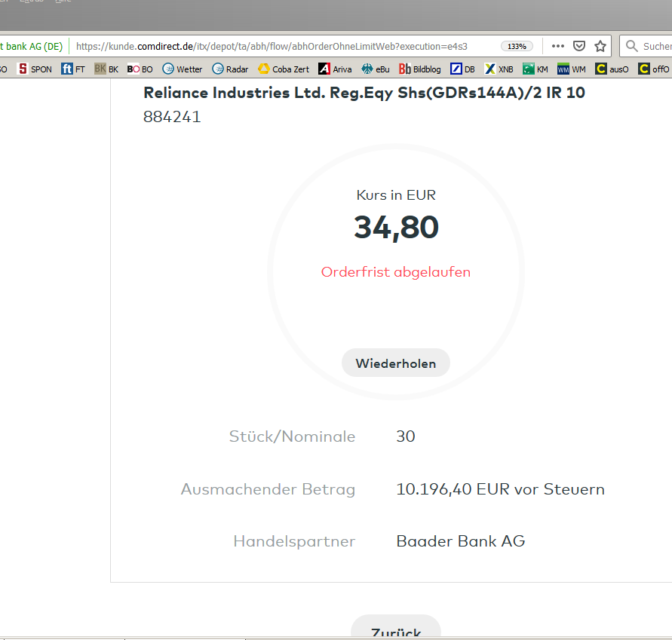Open the DB bookmark
The width and height of the screenshot is (672, 640).
click(x=462, y=69)
